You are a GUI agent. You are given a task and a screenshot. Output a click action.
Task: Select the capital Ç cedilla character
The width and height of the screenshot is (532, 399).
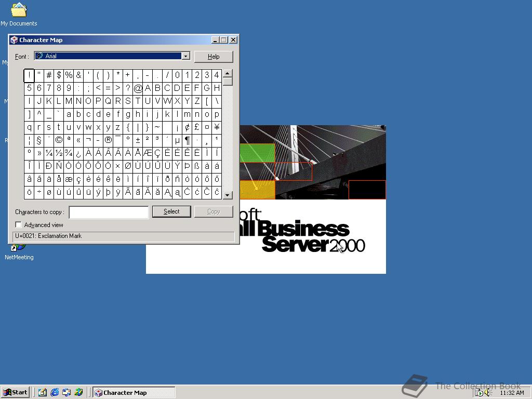click(157, 153)
